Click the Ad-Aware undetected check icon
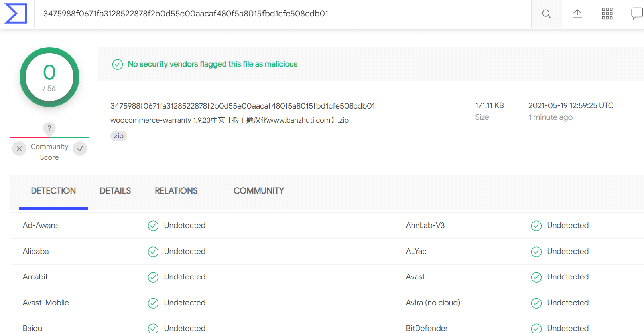Image resolution: width=644 pixels, height=333 pixels. [153, 226]
